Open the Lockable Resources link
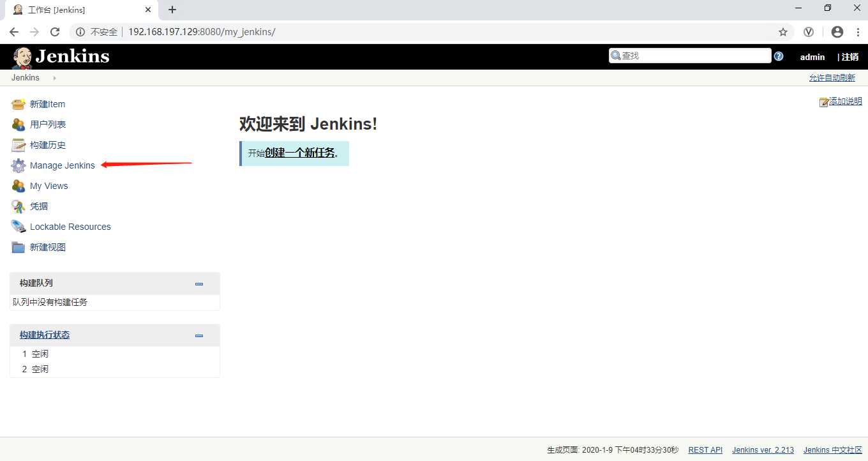 [x=70, y=227]
